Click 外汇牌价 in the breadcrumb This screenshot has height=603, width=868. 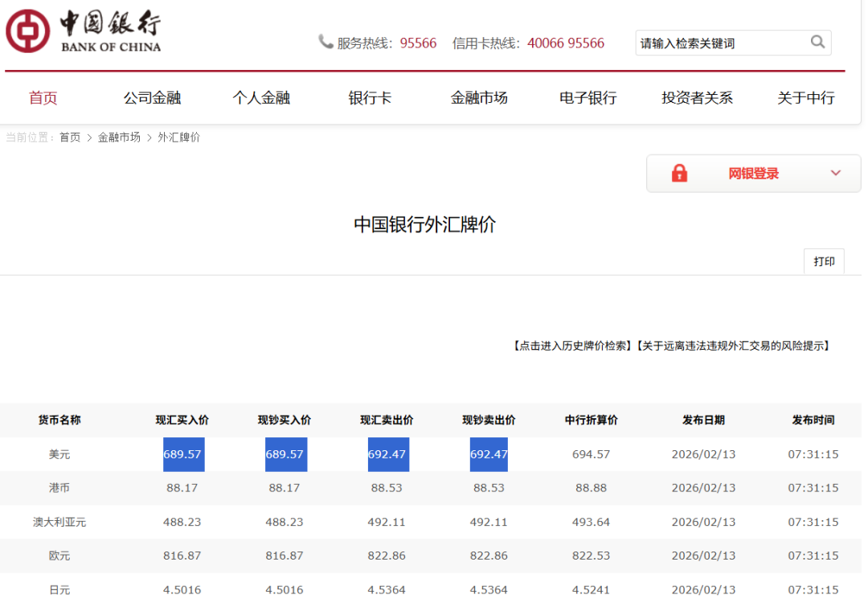coord(178,137)
